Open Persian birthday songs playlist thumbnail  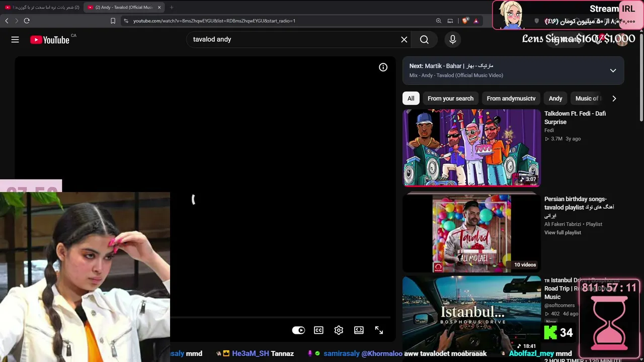[471, 233]
